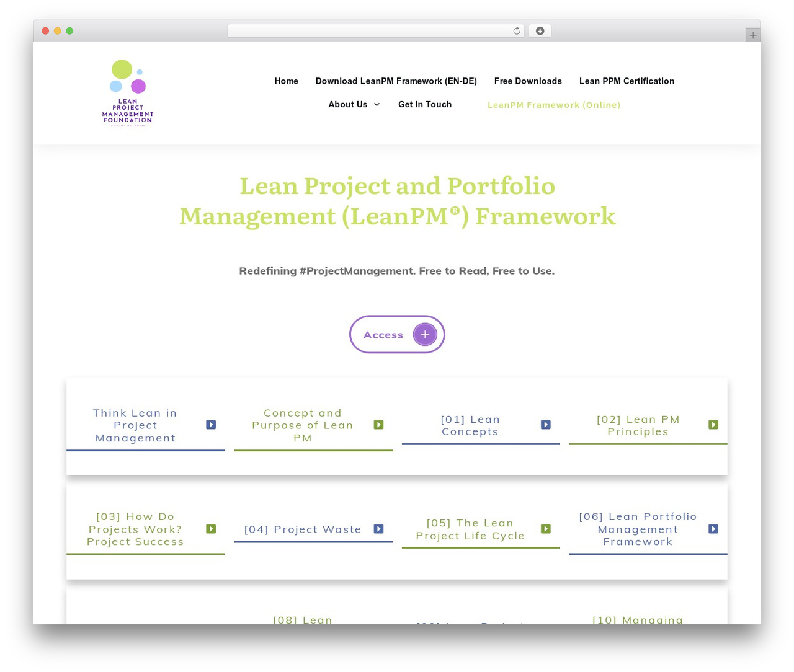Open [05] The Lean Project Life Cycle chapter
794x672 pixels.
point(470,529)
